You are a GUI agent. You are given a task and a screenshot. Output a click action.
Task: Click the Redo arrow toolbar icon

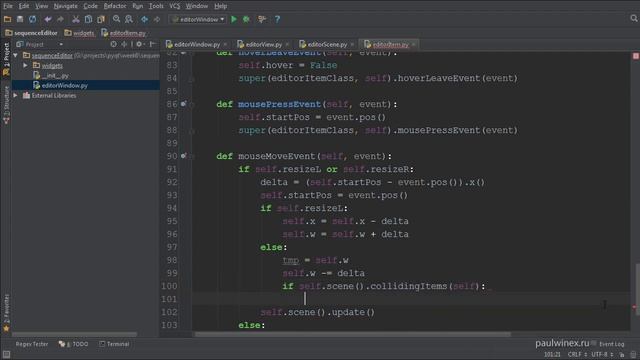pyautogui.click(x=60, y=19)
